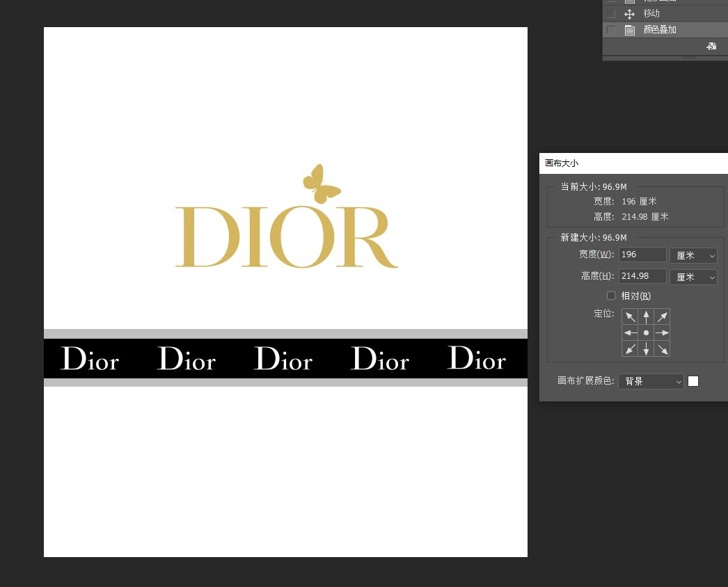Set anchor to top-left arrow
The width and height of the screenshot is (728, 587).
pyautogui.click(x=630, y=317)
